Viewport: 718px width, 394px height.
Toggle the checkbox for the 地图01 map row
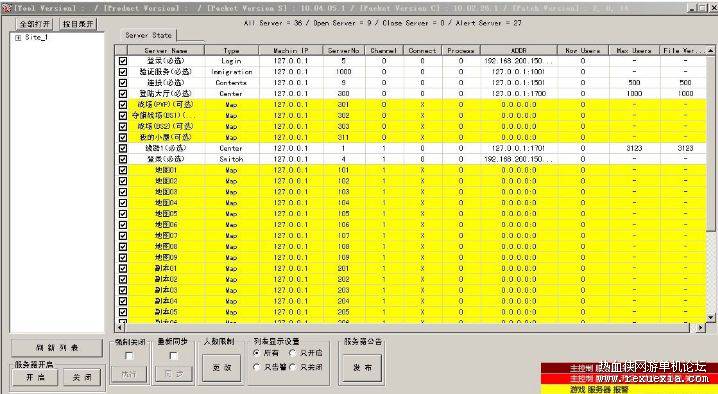tap(122, 170)
